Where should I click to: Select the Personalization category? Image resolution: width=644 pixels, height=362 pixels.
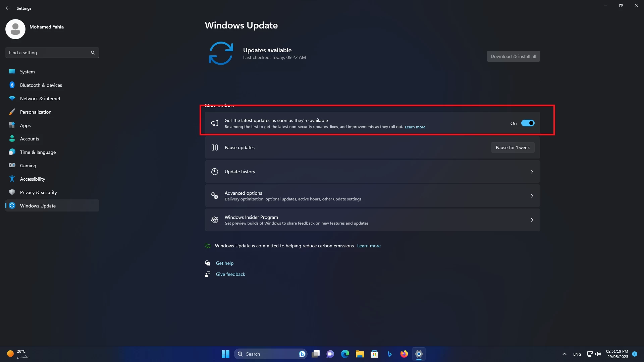point(52,112)
